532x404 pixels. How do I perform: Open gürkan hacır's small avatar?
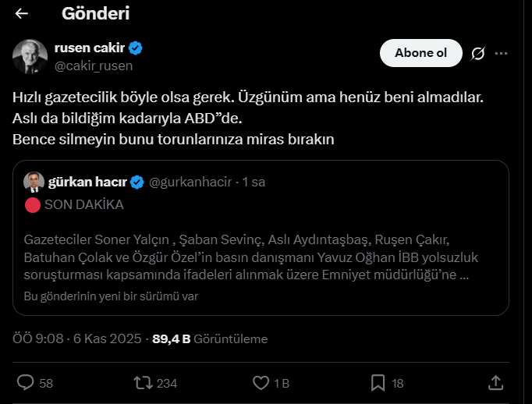coord(34,182)
